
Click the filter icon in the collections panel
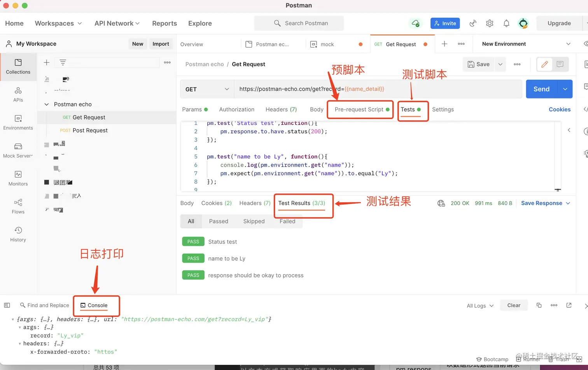[63, 63]
